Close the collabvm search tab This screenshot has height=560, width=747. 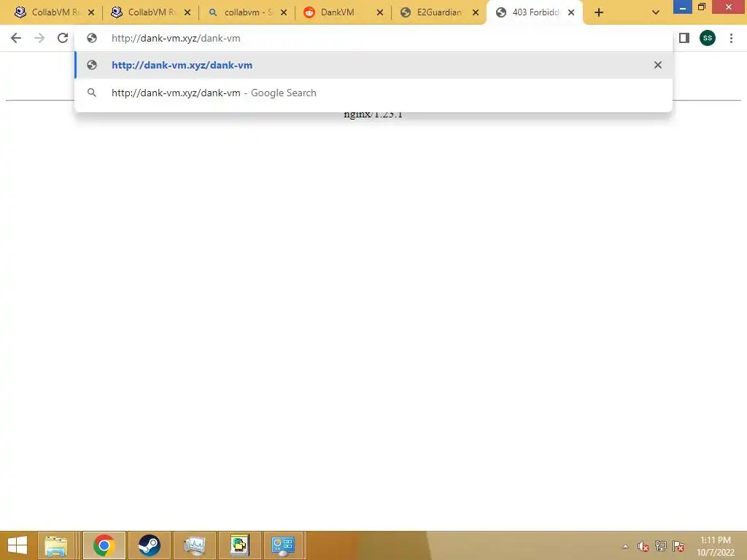284,13
